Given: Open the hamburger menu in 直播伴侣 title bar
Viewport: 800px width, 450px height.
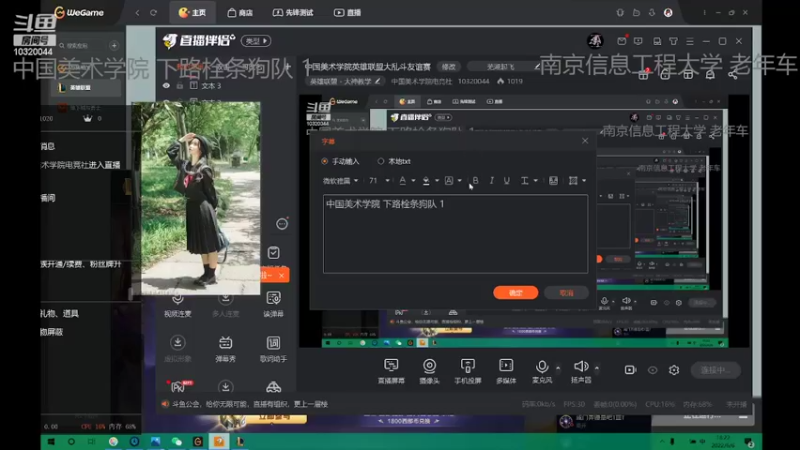Looking at the screenshot, I should 690,41.
